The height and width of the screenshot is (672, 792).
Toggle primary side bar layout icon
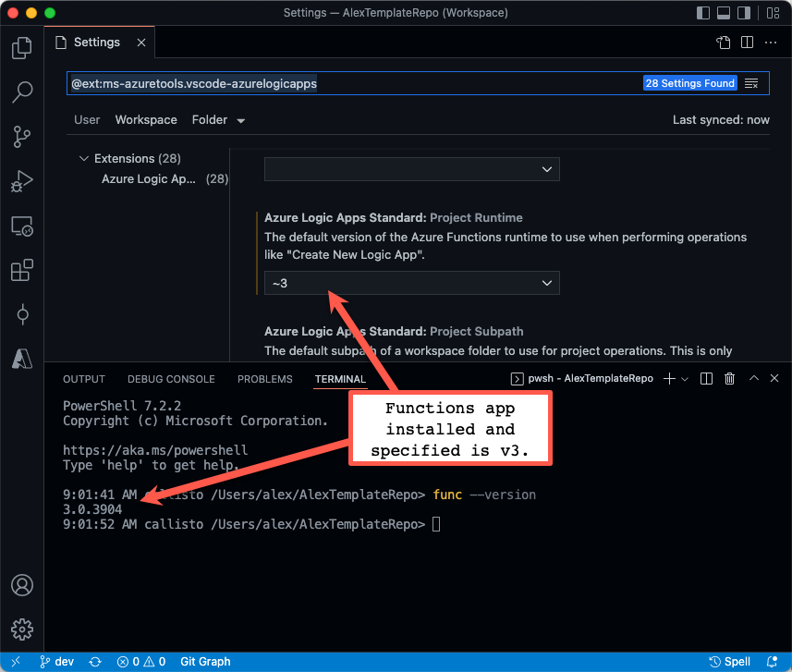click(x=703, y=13)
